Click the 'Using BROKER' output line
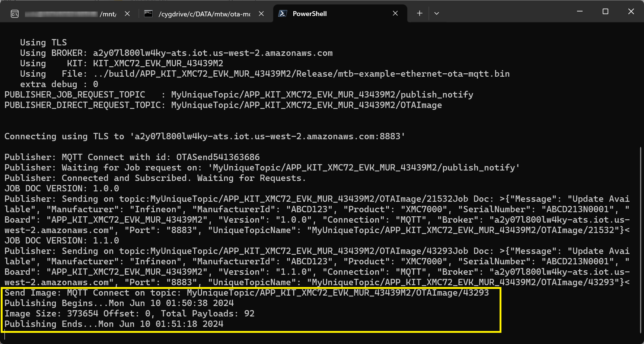644x344 pixels. pyautogui.click(x=176, y=53)
